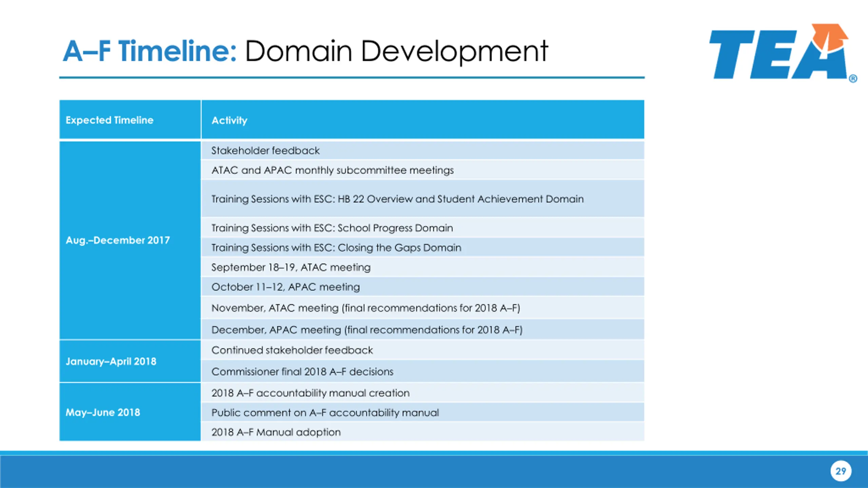Click 'Commissioner final 2018 A–F decisions' row
868x488 pixels.
tap(423, 371)
